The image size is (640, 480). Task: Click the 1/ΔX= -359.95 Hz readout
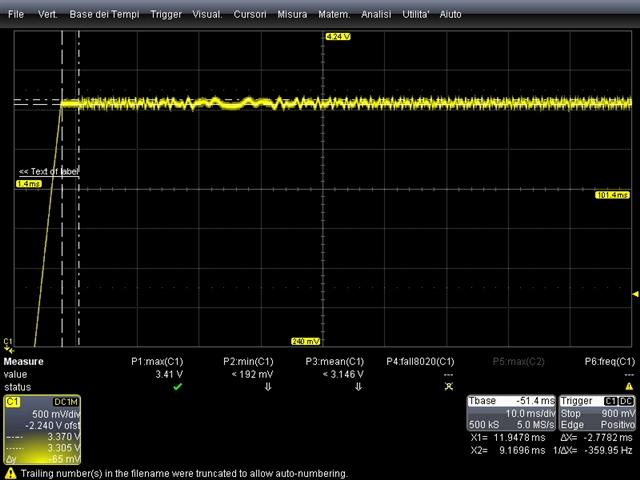pyautogui.click(x=594, y=451)
